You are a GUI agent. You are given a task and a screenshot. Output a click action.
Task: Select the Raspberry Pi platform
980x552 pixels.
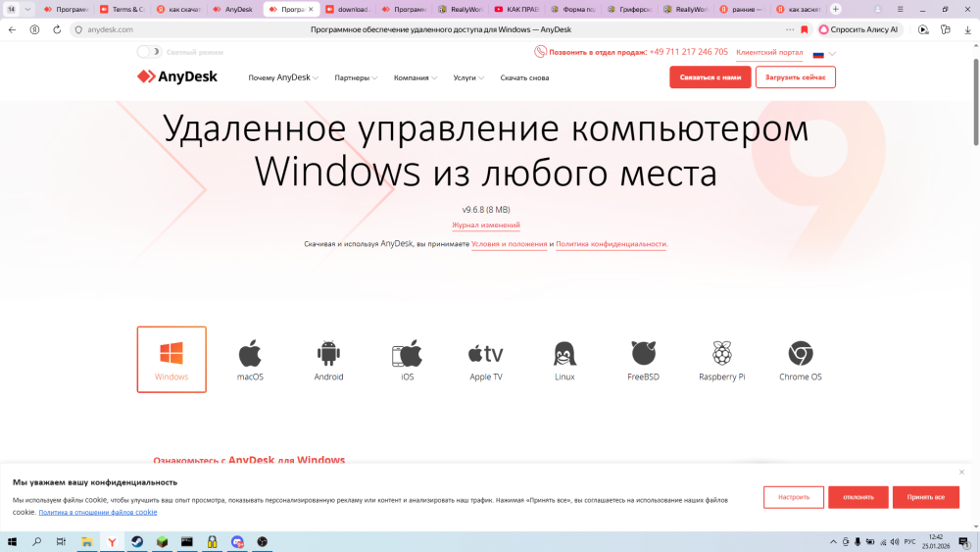point(722,360)
